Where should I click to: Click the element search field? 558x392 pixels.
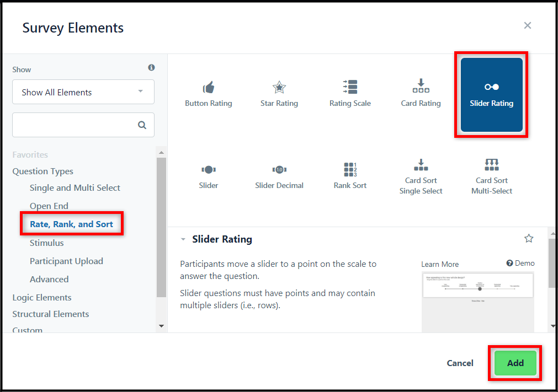(83, 125)
